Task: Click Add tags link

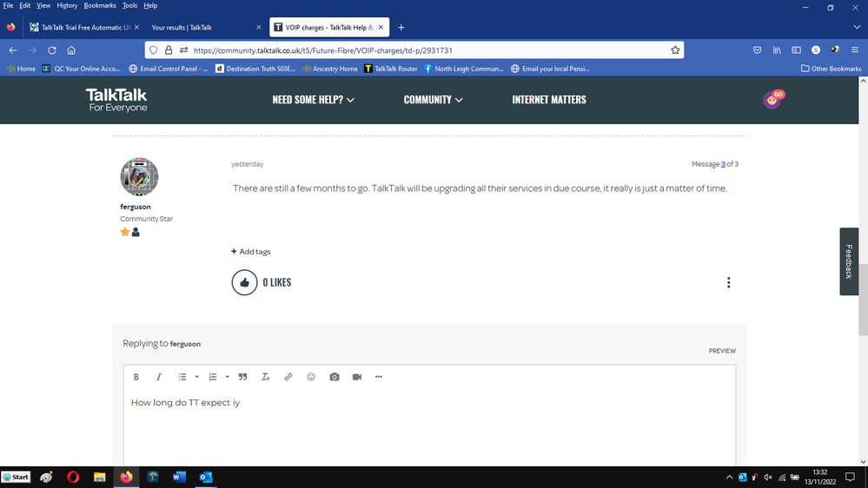Action: click(x=251, y=252)
